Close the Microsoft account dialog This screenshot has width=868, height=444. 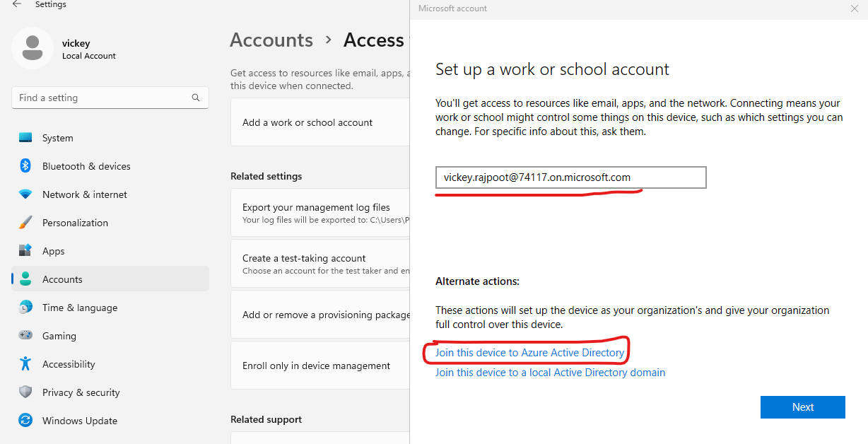click(854, 8)
